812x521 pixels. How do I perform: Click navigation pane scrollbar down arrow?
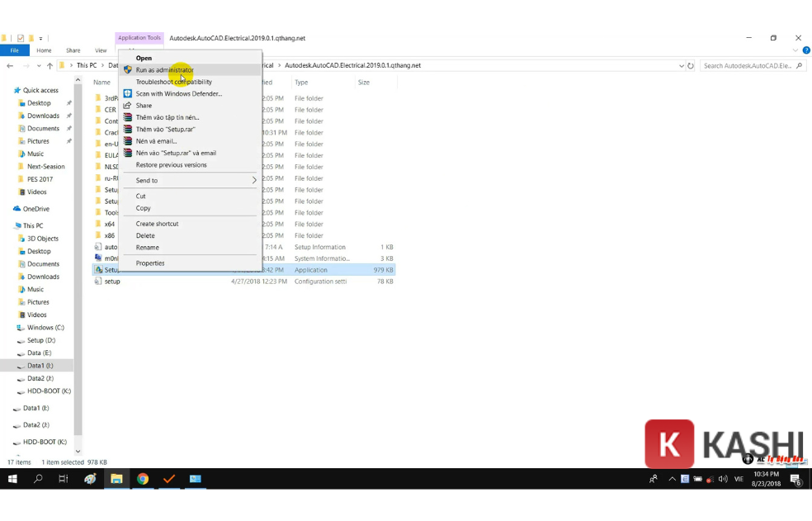tap(78, 452)
